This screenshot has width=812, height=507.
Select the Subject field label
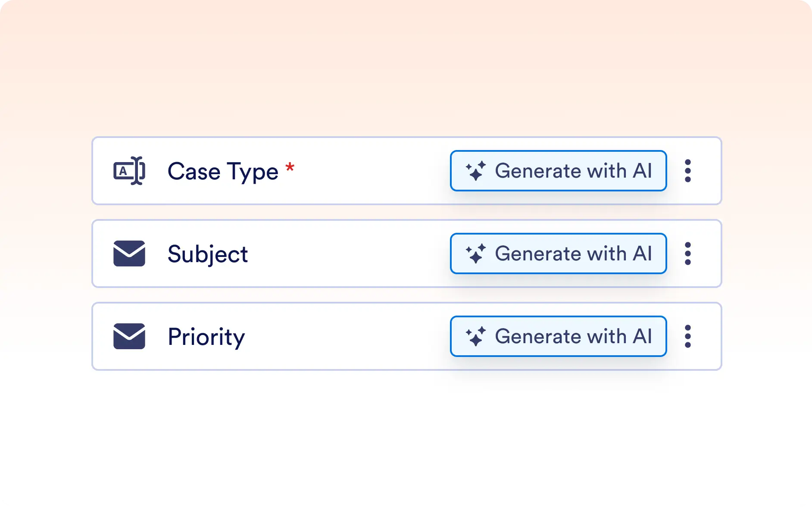point(208,254)
